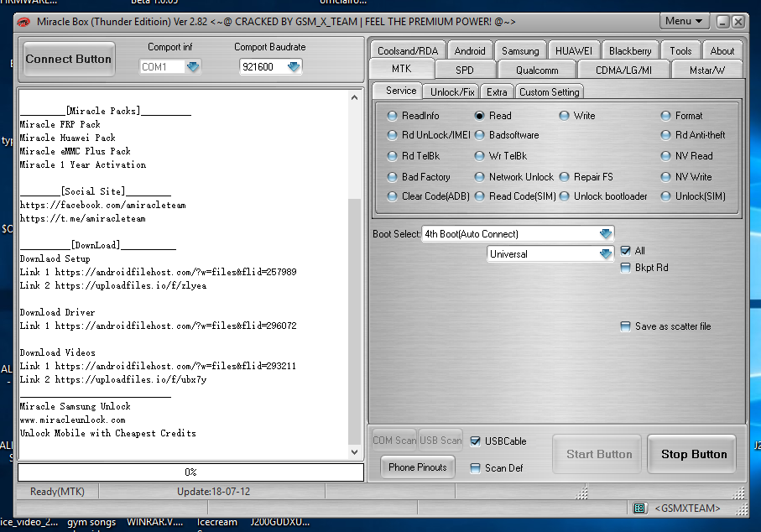Switch to the Android tab
Viewport: 761px width, 532px height.
(470, 51)
